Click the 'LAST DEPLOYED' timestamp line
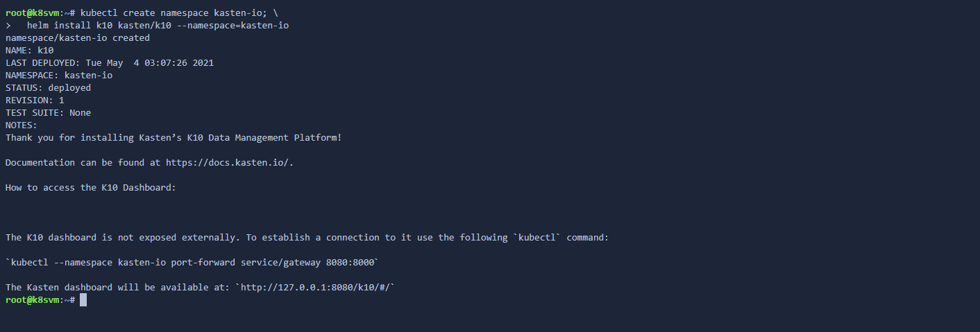This screenshot has height=332, width=980. coord(110,62)
